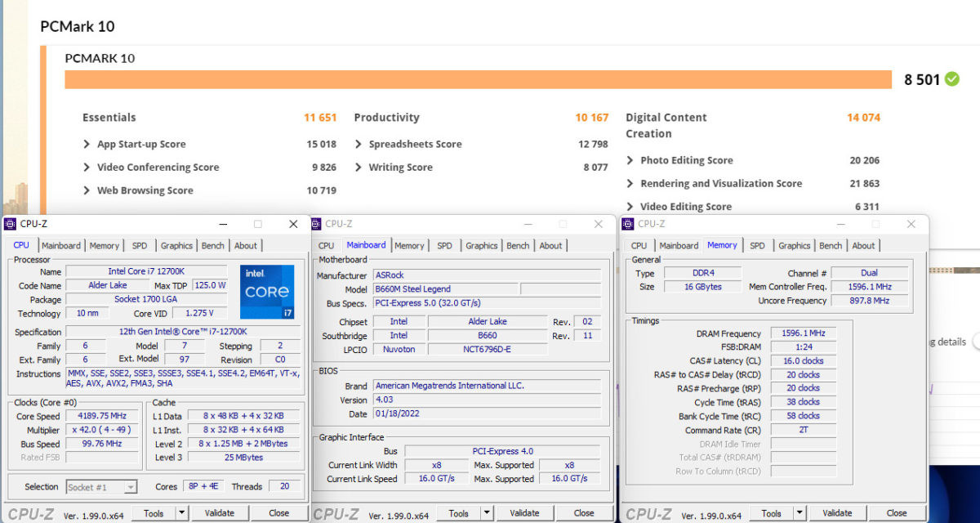The height and width of the screenshot is (523, 980).
Task: Expand the Spreadsheets Score row
Action: [x=359, y=144]
